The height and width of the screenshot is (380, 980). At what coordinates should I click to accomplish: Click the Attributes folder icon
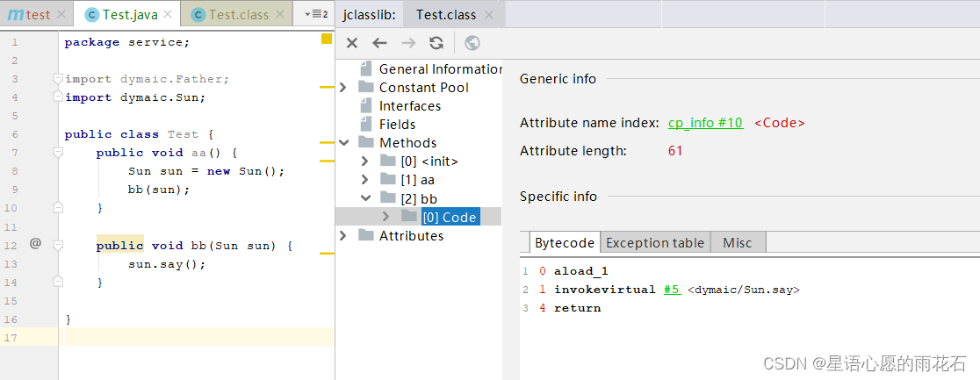365,235
